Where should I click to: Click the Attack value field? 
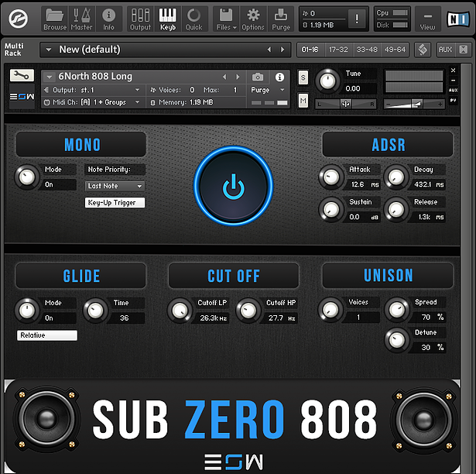pyautogui.click(x=361, y=184)
